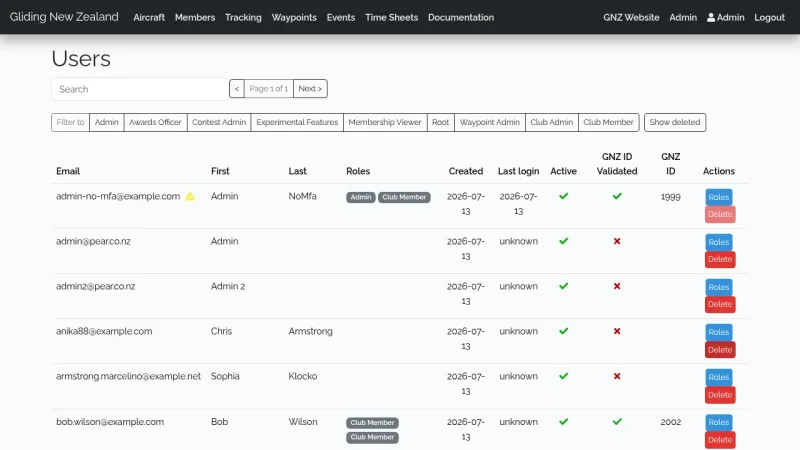The image size is (800, 450).
Task: Open the Tracking menu
Action: 243,17
